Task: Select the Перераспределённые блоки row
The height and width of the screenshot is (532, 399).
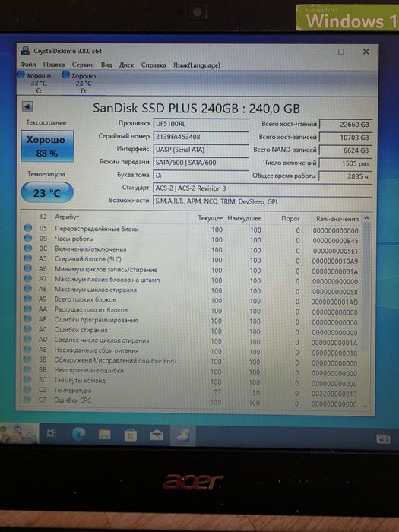Action: click(x=192, y=229)
